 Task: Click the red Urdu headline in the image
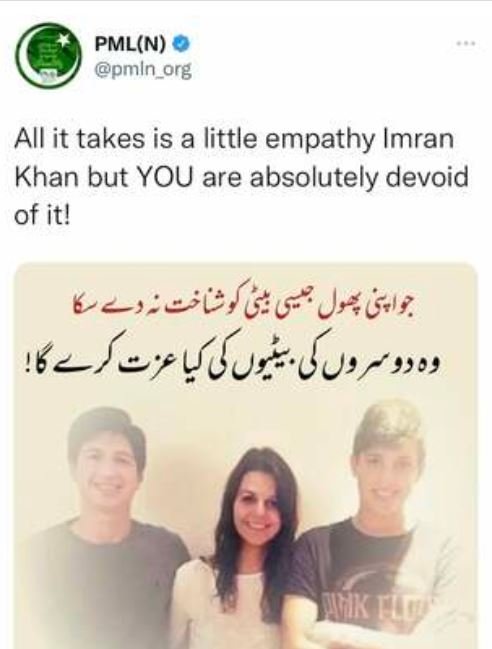tap(245, 304)
